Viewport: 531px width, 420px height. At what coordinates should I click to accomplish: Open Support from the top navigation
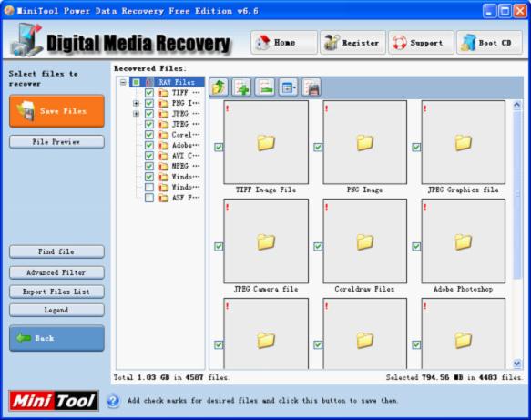click(421, 42)
